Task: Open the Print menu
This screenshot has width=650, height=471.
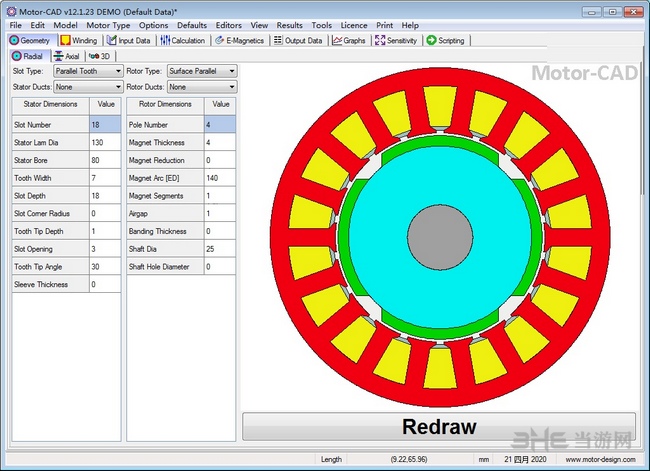Action: coord(385,25)
